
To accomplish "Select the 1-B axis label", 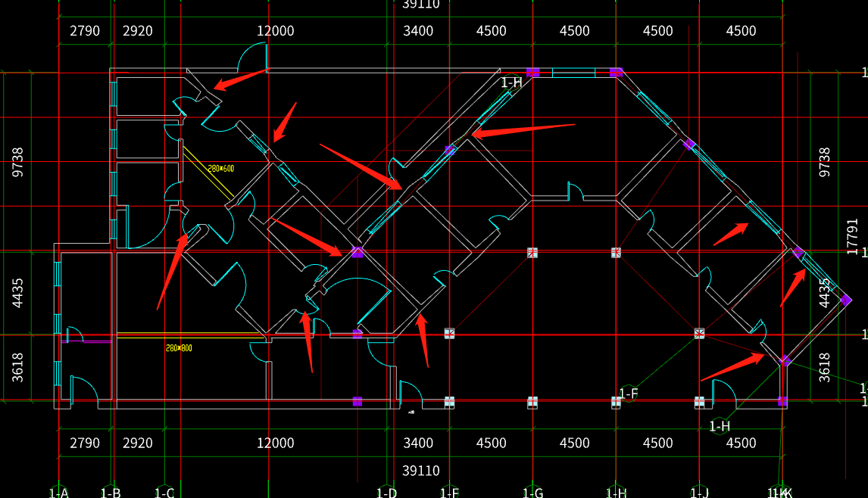I will [x=111, y=493].
